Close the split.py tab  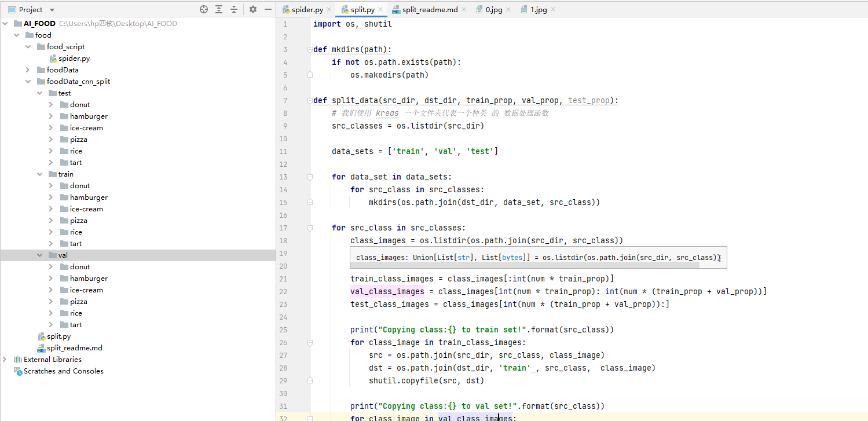(380, 10)
